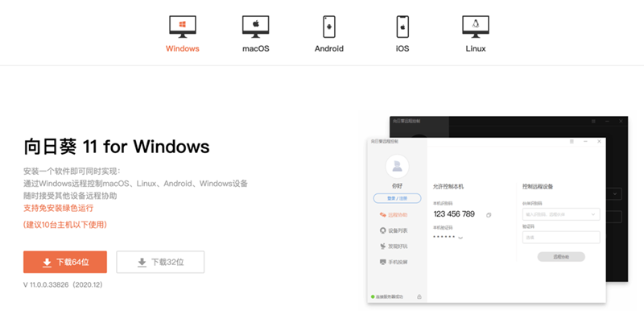The image size is (644, 315).
Task: Expand the dropdown in the dark preview window
Action: [x=614, y=193]
